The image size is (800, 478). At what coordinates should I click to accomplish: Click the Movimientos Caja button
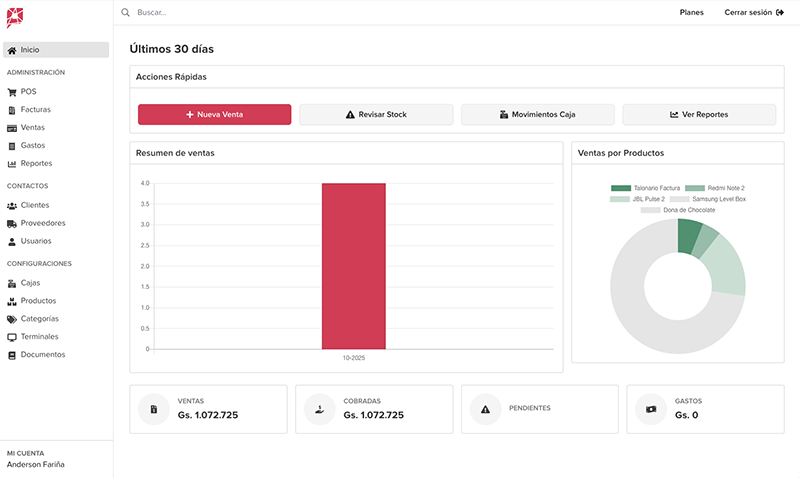537,115
